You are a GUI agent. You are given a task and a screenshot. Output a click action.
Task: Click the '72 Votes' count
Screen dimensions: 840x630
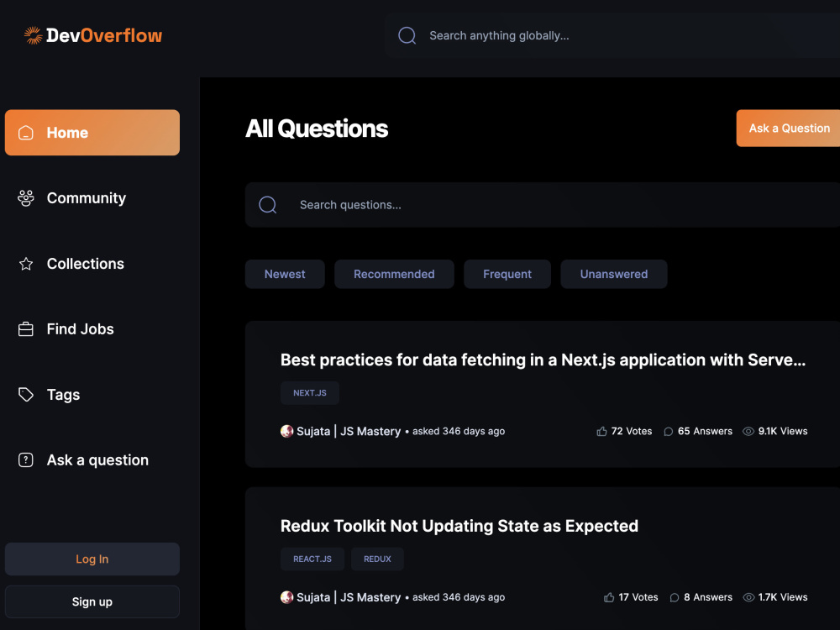click(x=632, y=431)
